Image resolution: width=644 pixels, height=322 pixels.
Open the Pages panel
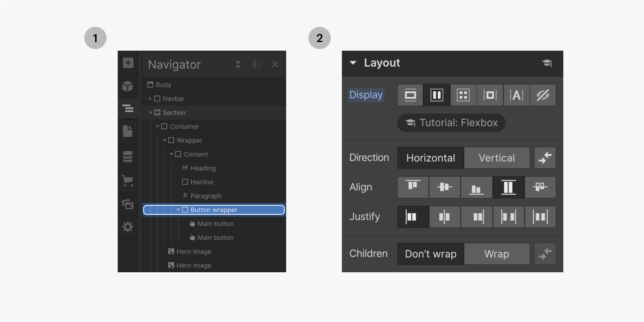127,132
